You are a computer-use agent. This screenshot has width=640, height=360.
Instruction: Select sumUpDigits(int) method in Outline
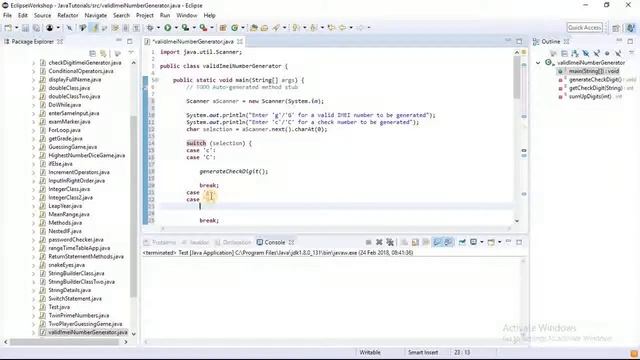click(x=590, y=97)
